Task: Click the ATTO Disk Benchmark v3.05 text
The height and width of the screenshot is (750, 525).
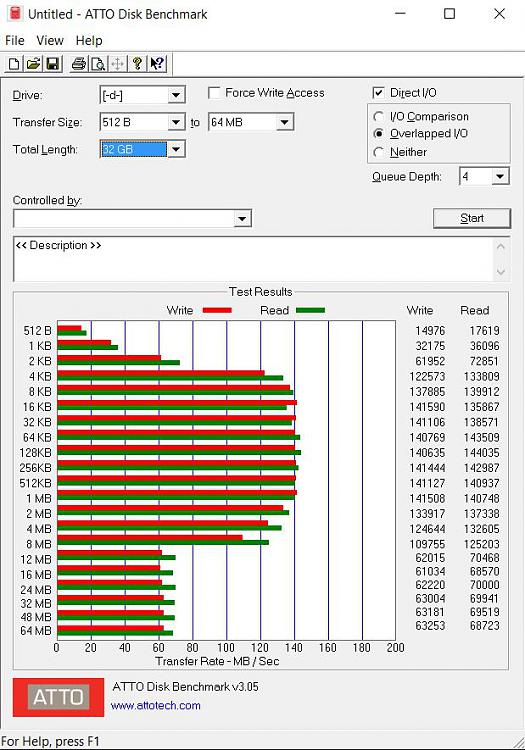Action: tap(186, 687)
